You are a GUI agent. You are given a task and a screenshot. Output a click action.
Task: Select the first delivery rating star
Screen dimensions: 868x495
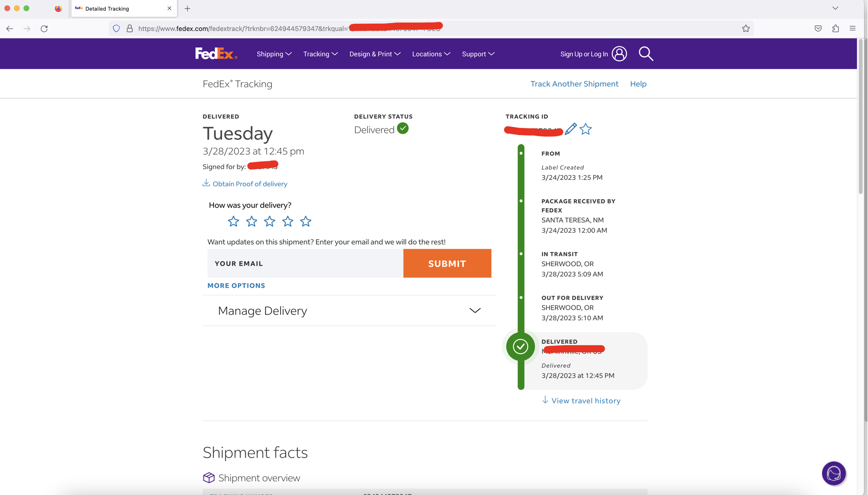click(233, 221)
